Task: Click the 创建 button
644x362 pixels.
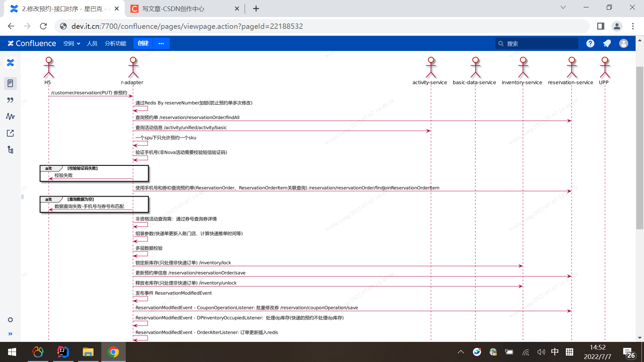Action: 143,44
